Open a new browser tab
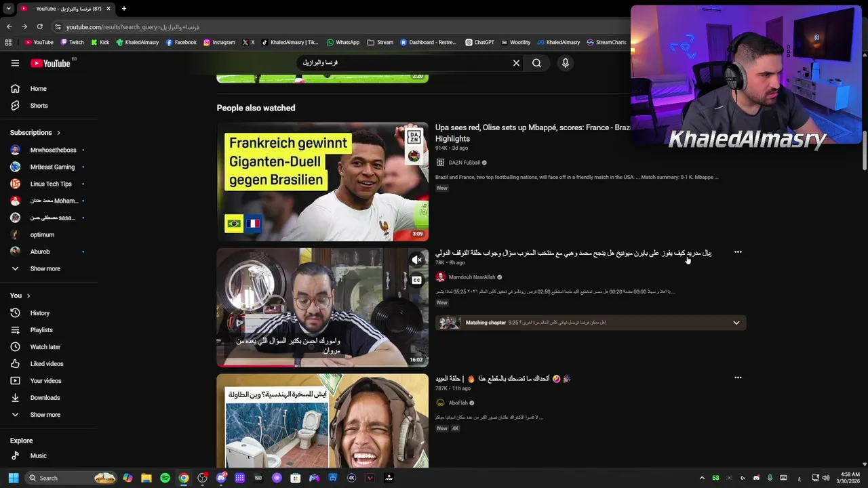Image resolution: width=868 pixels, height=488 pixels. (x=124, y=9)
